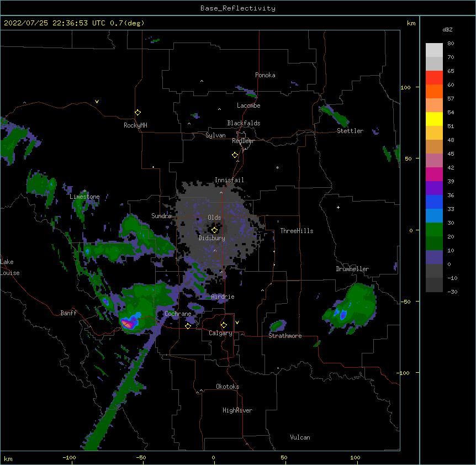This screenshot has height=465, width=476.
Task: Click the Blackfalds label
Action: click(244, 123)
